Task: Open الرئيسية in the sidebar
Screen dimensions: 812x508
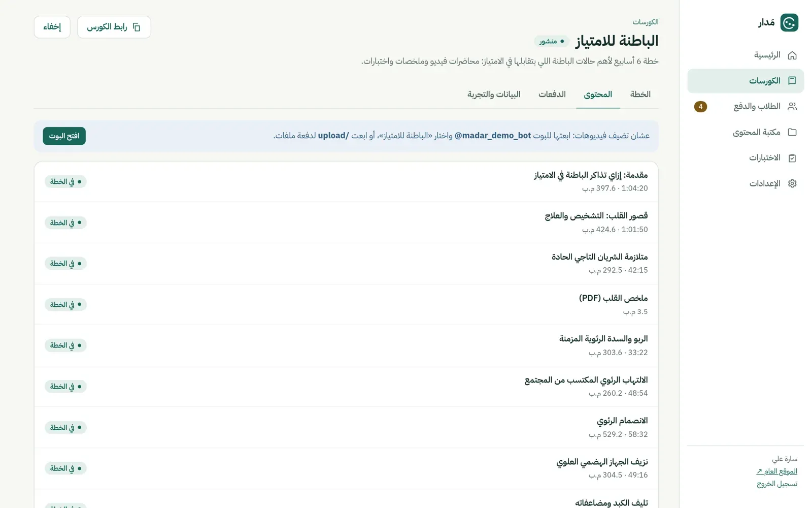Action: coord(746,55)
